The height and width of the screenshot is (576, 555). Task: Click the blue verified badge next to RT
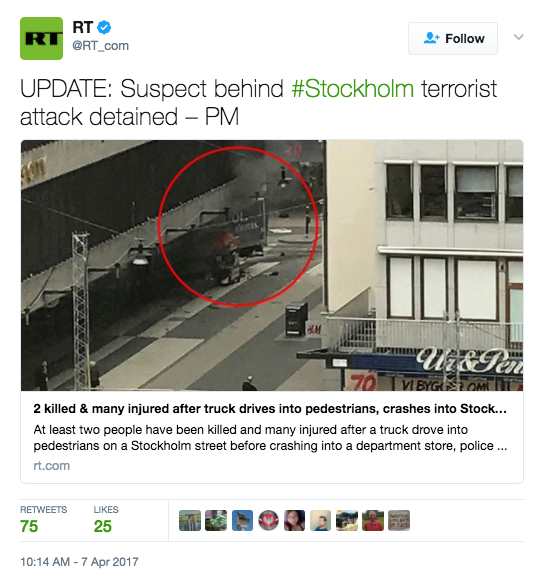(104, 27)
